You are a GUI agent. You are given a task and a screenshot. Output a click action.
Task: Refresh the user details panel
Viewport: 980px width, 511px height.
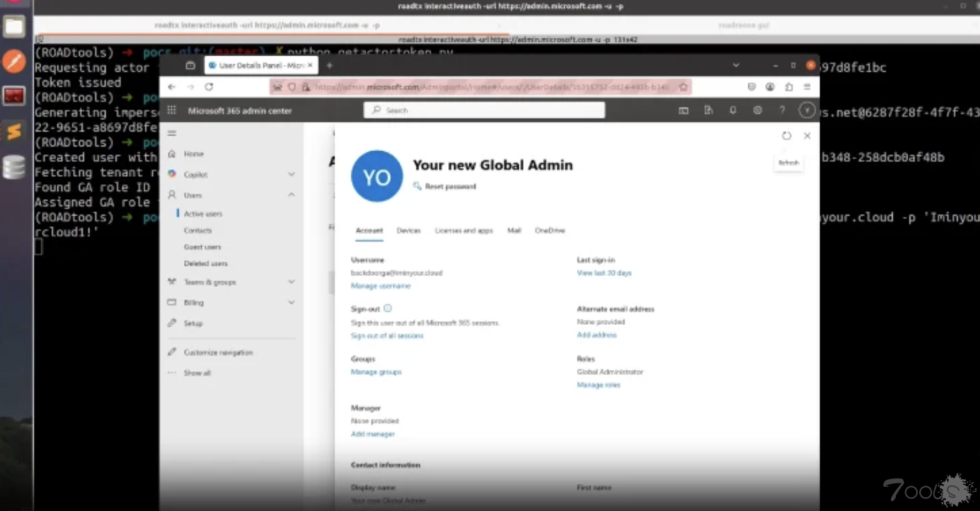click(786, 136)
